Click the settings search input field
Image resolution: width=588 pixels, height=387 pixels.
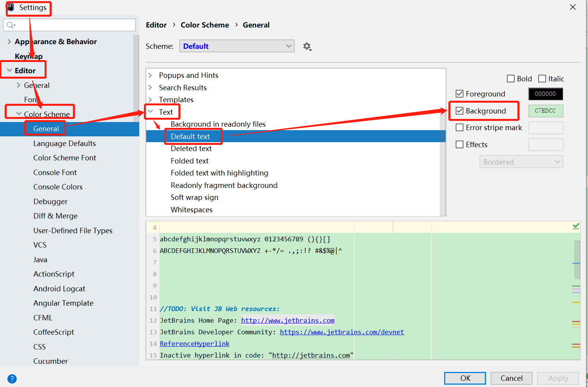(x=69, y=25)
